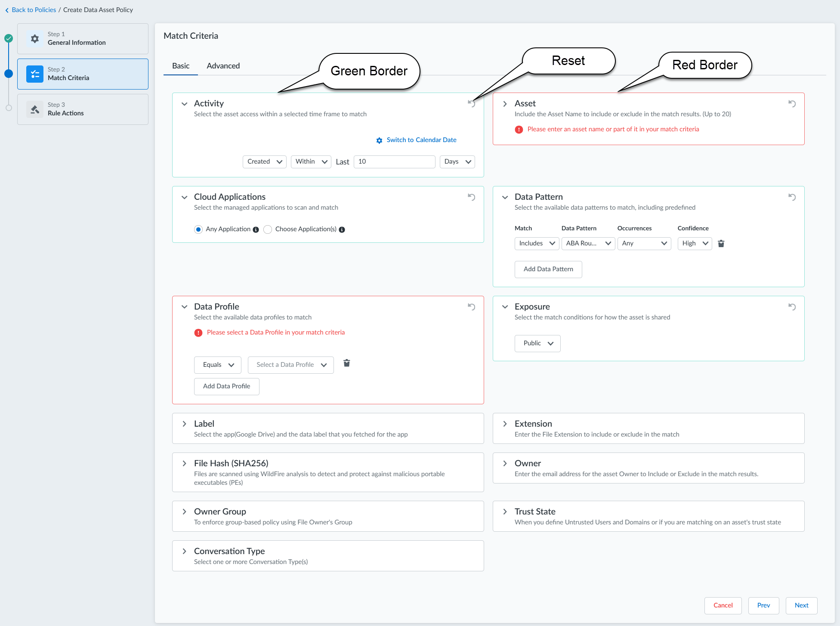Expand the Trust State section
The height and width of the screenshot is (626, 840).
pos(505,511)
